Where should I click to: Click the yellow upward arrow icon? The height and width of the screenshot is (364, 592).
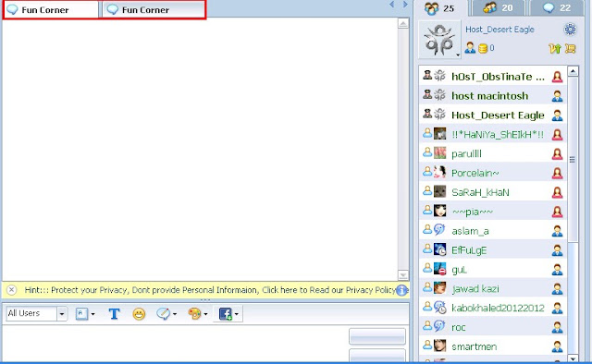[x=555, y=48]
